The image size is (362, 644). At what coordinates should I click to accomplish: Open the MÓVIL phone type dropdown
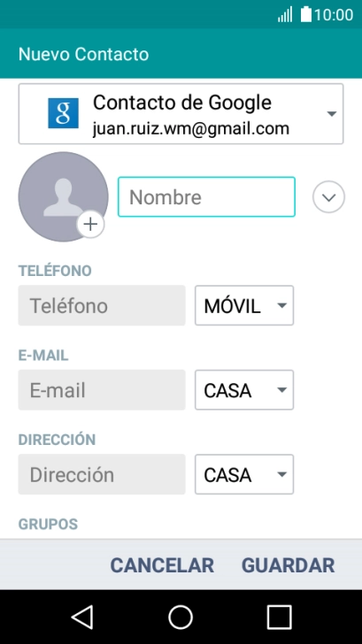(x=244, y=305)
